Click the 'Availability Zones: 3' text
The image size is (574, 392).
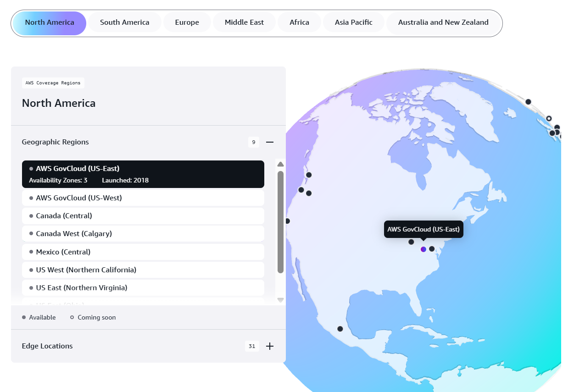click(58, 181)
